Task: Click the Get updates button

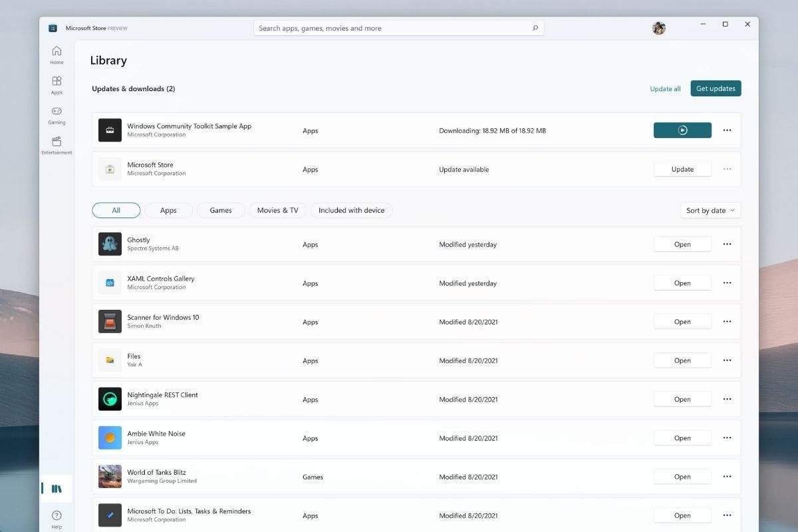Action: pos(716,88)
